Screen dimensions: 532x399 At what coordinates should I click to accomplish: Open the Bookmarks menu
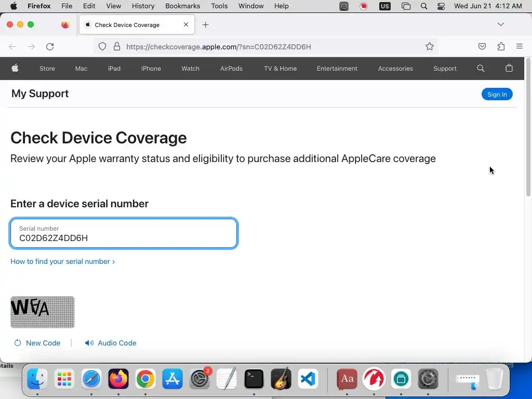[x=182, y=6]
